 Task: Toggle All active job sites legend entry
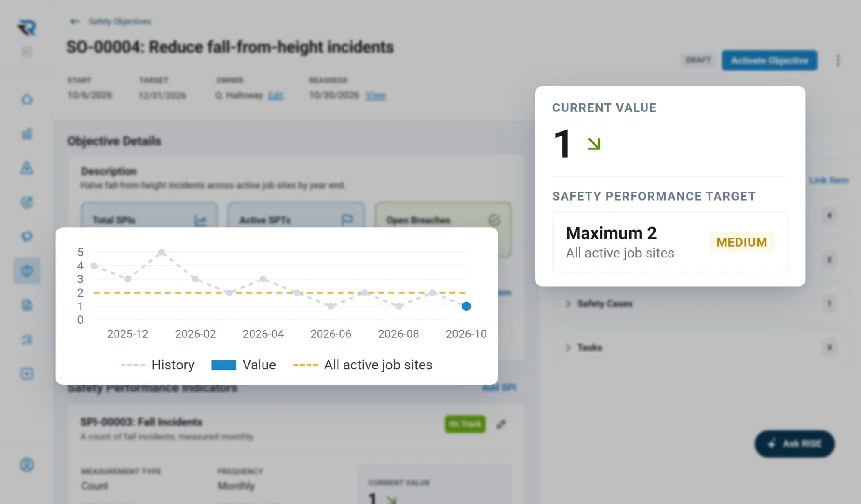tap(362, 365)
